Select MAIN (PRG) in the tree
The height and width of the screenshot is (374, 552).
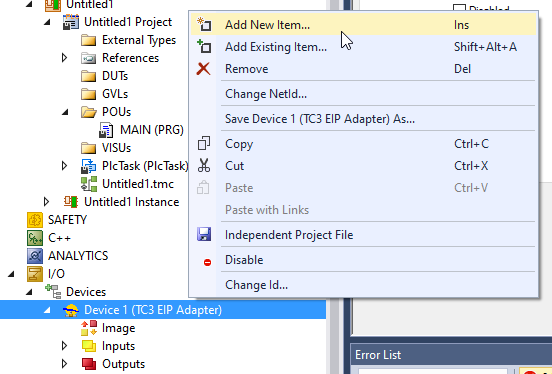point(151,130)
